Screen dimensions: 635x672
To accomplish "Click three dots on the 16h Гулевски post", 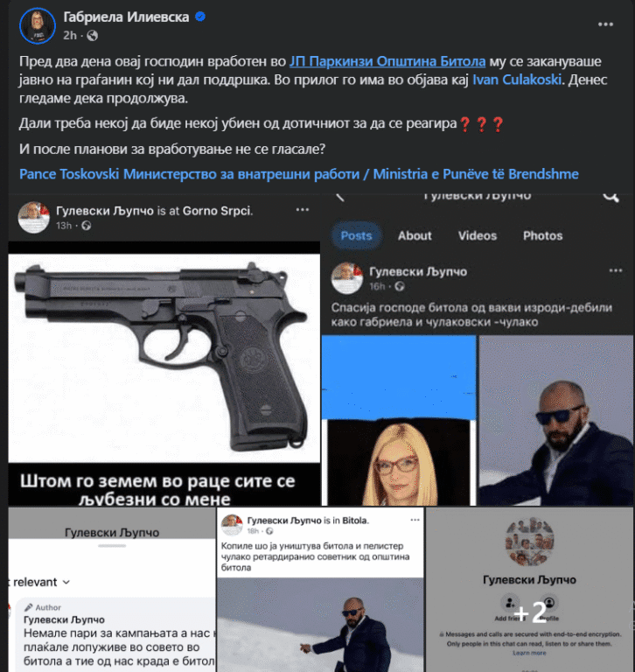I will click(616, 270).
